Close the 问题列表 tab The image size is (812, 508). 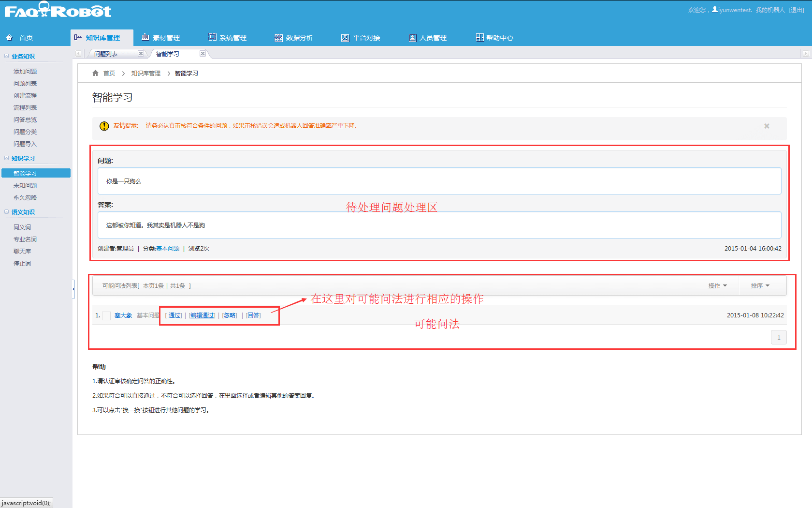click(x=141, y=54)
